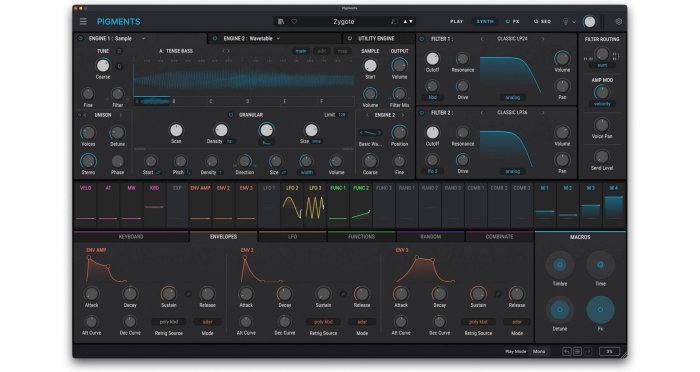This screenshot has width=700, height=372.
Task: Open Filter 1 'analog' mode dropdown
Action: (x=512, y=97)
